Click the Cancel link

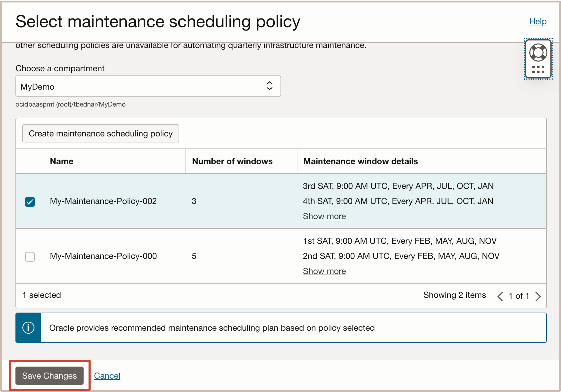tap(107, 376)
